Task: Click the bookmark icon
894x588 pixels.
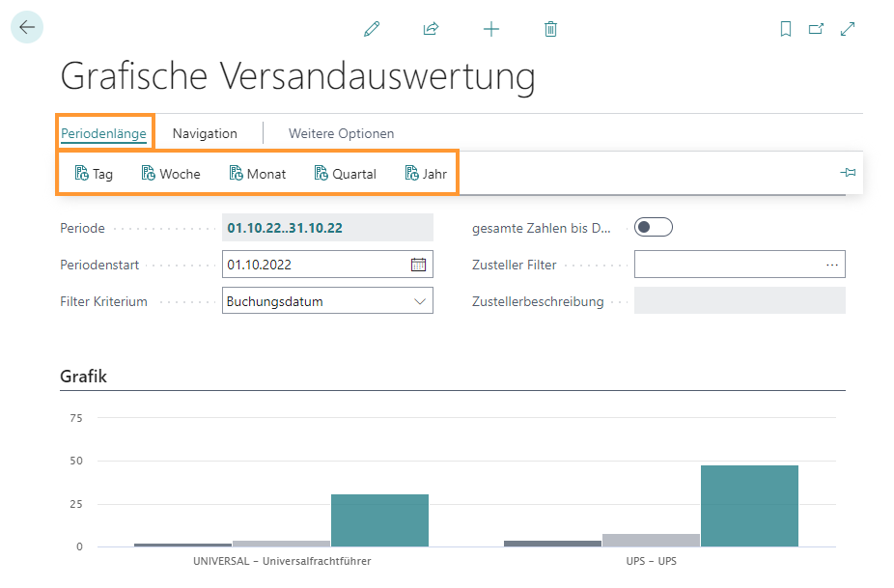Action: point(786,29)
